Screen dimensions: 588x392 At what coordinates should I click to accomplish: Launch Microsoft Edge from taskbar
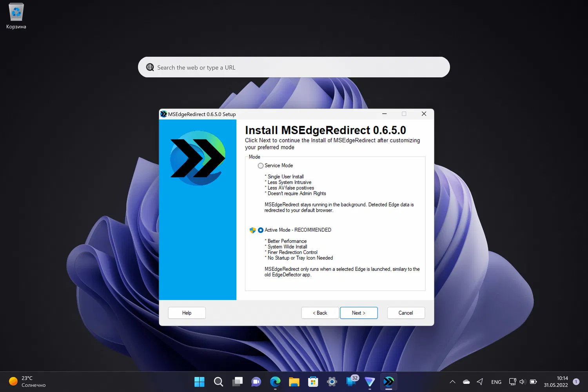pyautogui.click(x=275, y=382)
